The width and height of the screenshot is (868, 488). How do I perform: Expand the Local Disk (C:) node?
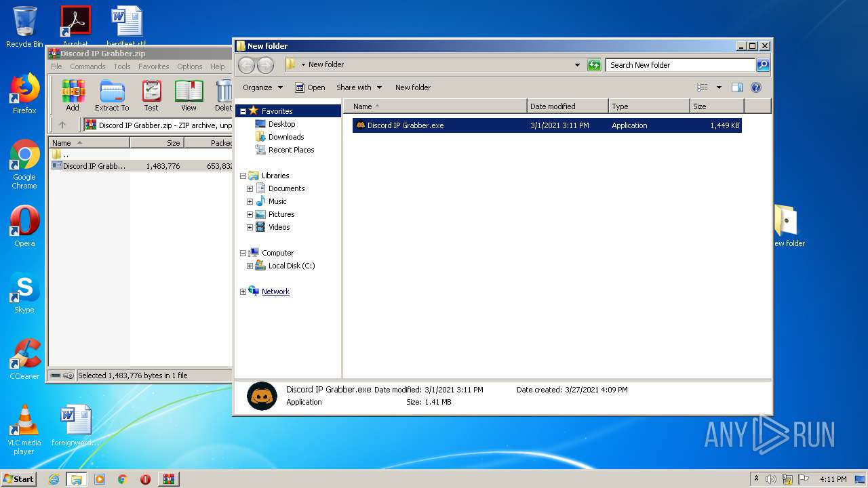tap(250, 266)
